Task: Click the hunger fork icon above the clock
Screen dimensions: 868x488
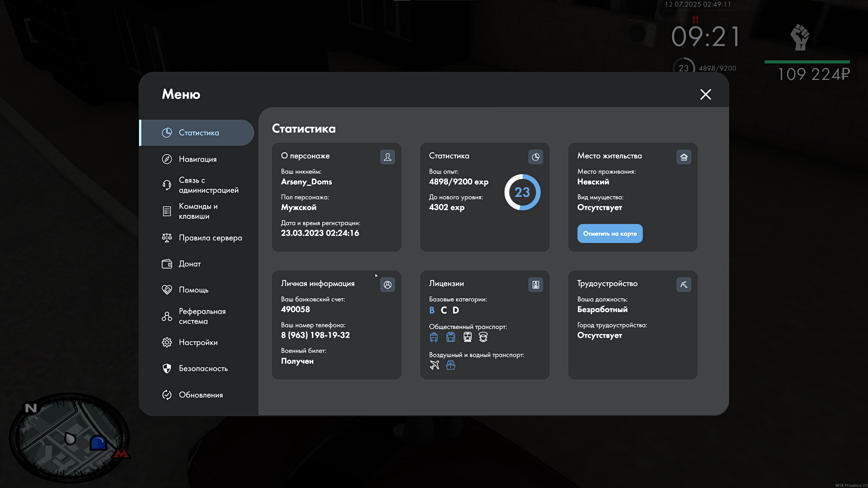Action: [695, 20]
